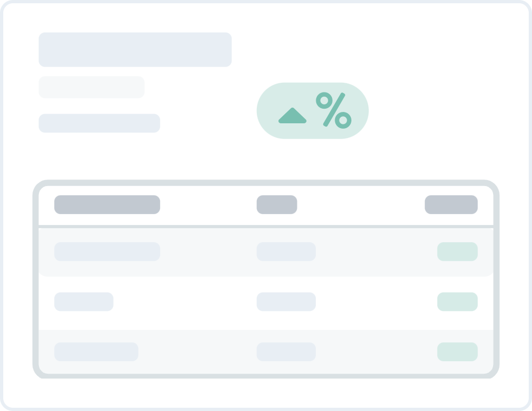The height and width of the screenshot is (411, 532).
Task: Click the short first cell in the second row
Action: tap(84, 302)
